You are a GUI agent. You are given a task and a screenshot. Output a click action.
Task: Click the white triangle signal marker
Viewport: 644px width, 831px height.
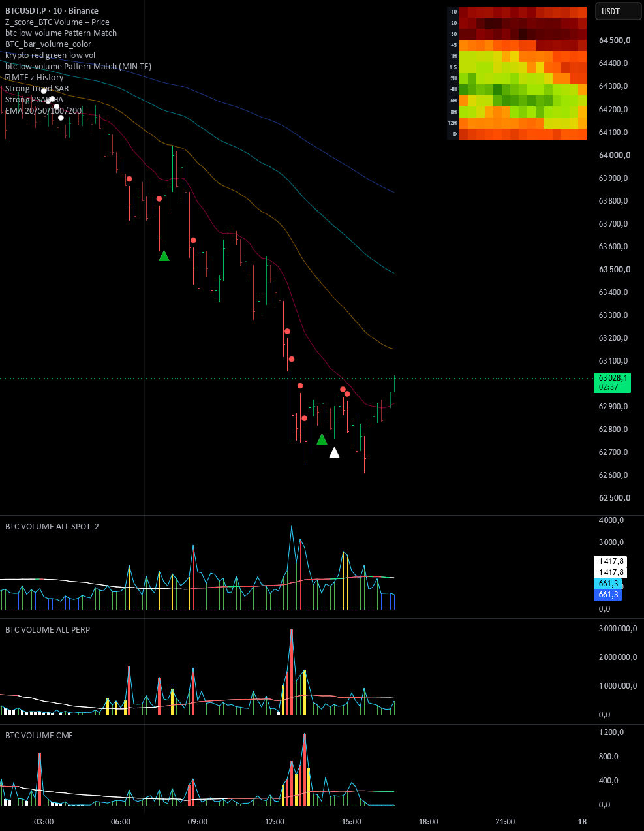tap(334, 452)
